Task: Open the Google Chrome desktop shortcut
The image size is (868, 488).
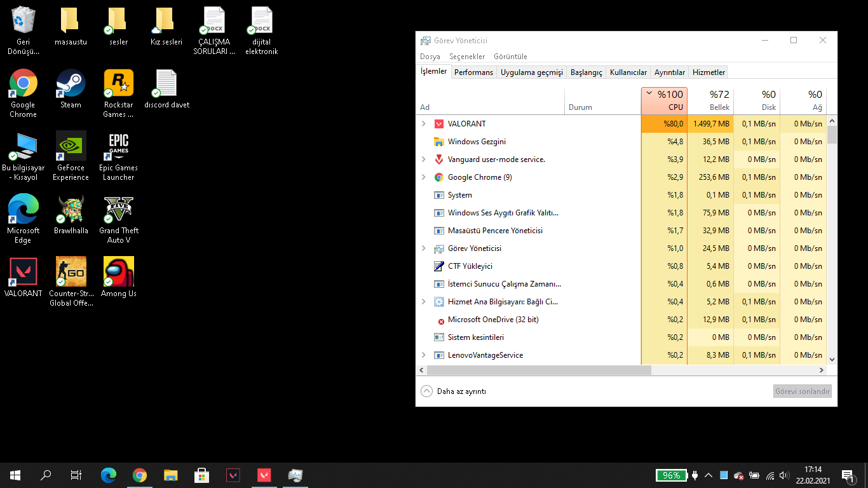Action: [x=24, y=93]
